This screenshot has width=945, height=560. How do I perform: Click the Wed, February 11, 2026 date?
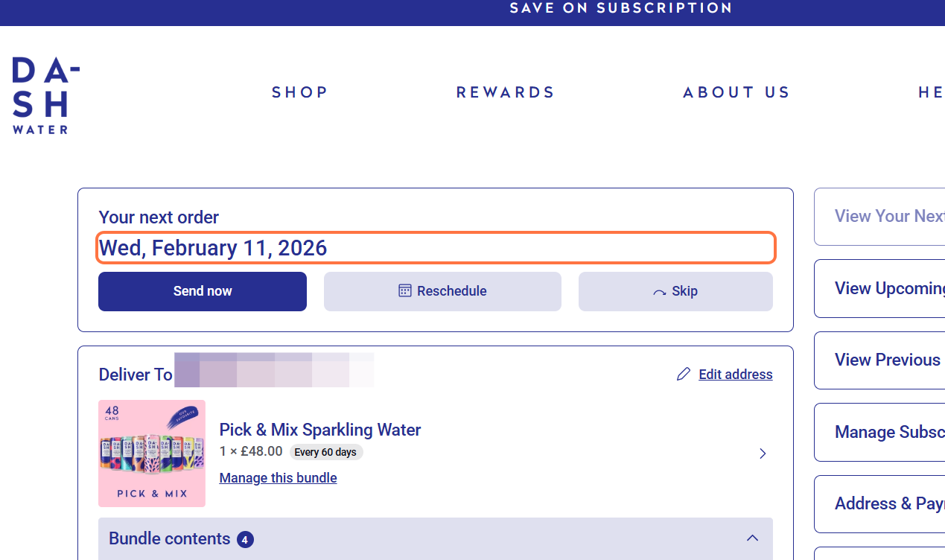[x=213, y=248]
